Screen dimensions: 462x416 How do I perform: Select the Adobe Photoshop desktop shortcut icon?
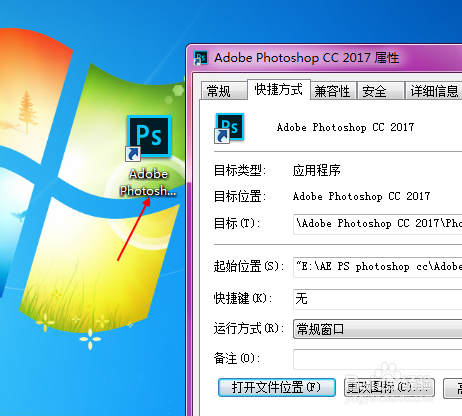click(149, 137)
